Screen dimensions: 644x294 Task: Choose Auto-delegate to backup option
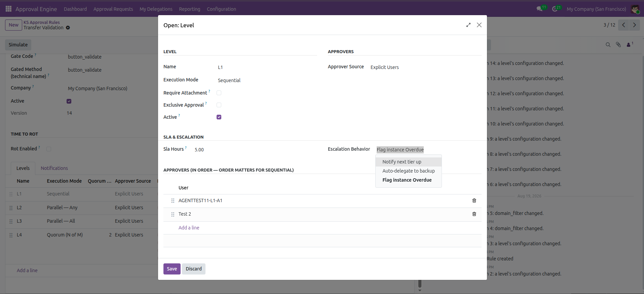point(409,171)
